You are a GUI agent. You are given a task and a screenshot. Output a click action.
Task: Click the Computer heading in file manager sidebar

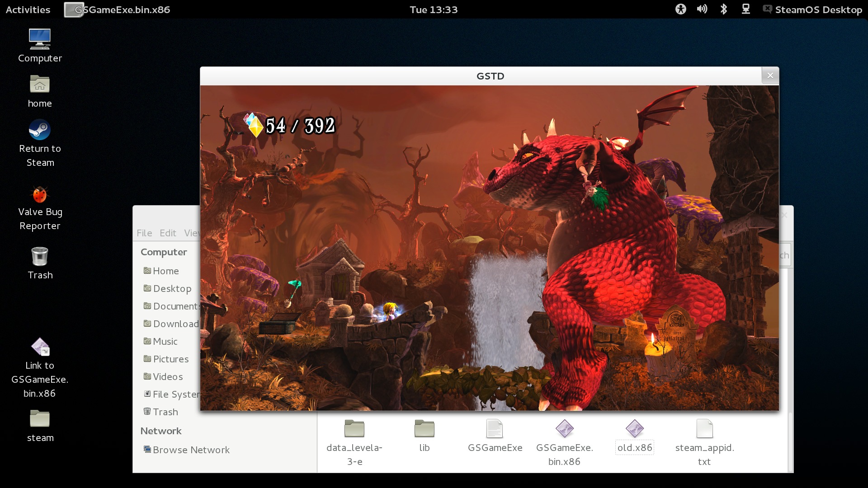point(164,252)
